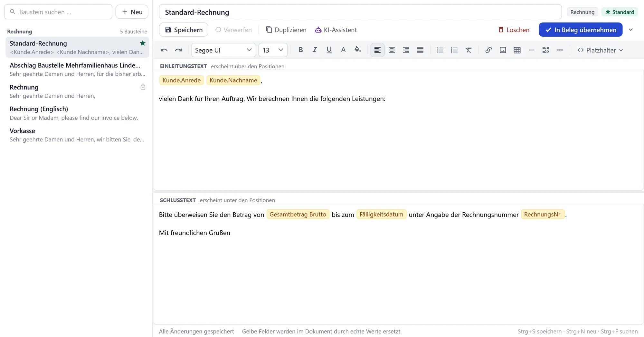Select the locked Rechnung entry

tap(77, 91)
